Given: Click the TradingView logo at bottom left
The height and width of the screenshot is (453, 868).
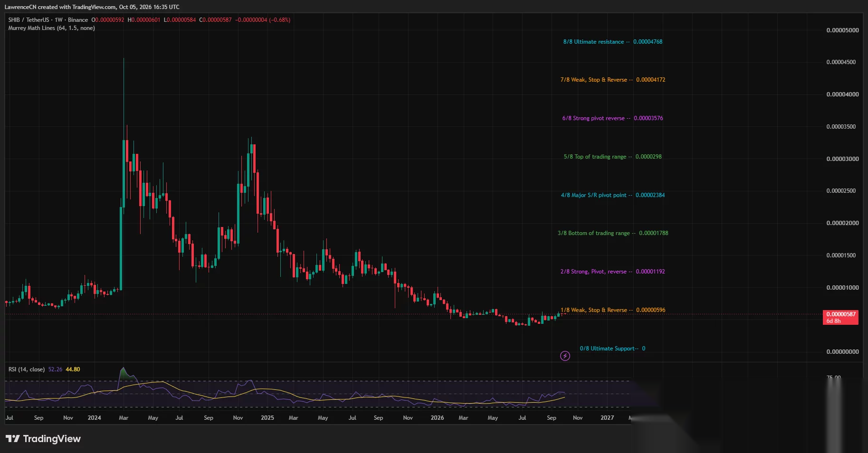Looking at the screenshot, I should pyautogui.click(x=43, y=439).
